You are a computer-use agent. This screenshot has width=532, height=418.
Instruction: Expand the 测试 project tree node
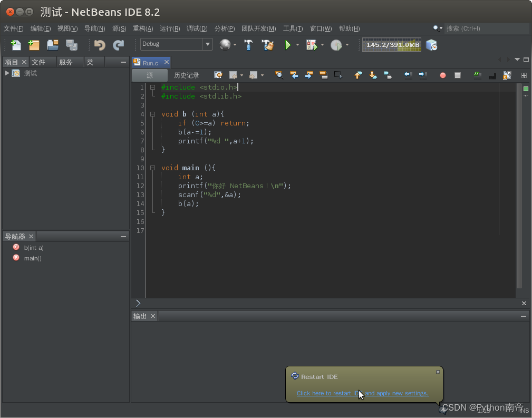click(7, 73)
